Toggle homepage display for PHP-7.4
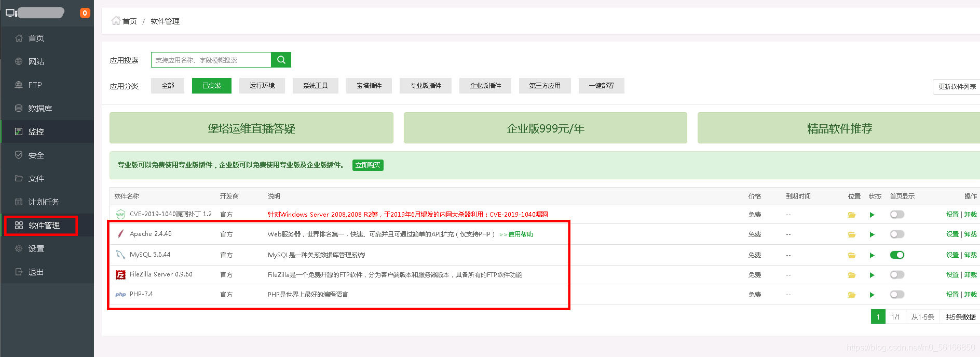This screenshot has width=980, height=357. pos(897,295)
